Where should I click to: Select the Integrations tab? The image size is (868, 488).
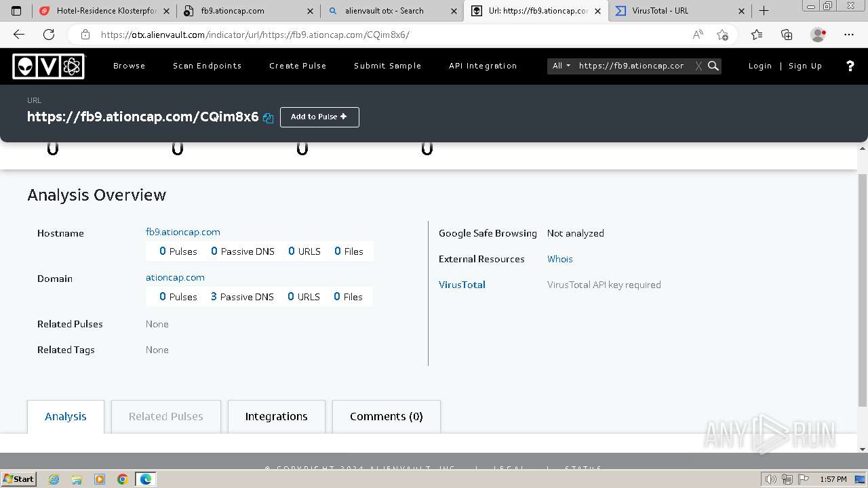coord(277,416)
